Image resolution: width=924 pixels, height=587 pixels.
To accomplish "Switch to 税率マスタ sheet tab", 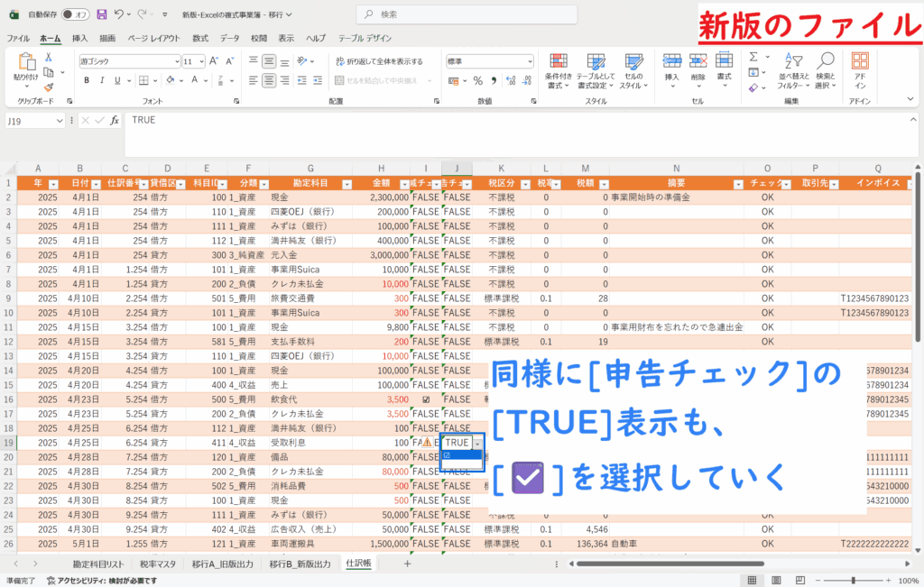I will (158, 564).
